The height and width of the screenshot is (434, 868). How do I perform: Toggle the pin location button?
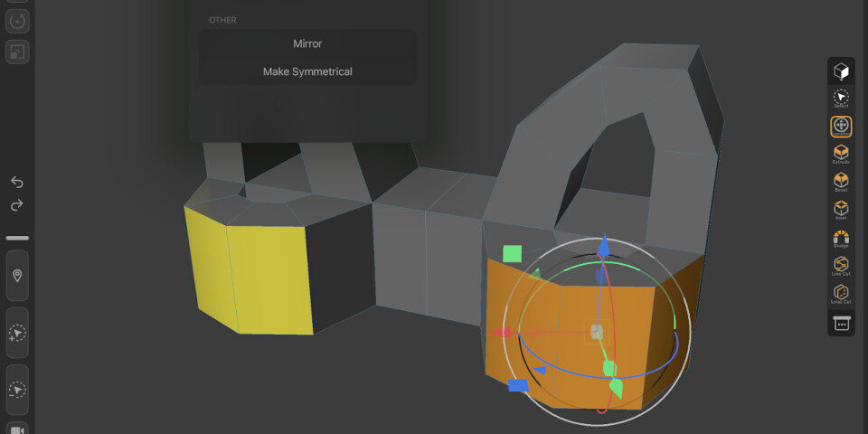pos(17,276)
